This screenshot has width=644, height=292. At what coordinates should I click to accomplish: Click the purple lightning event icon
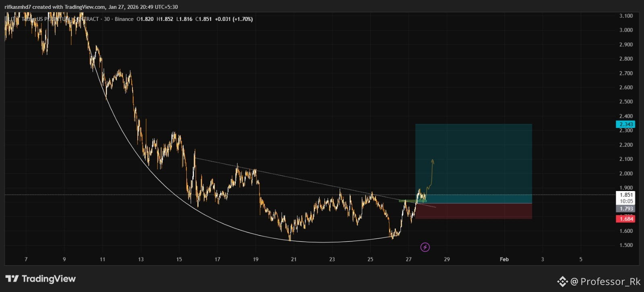pyautogui.click(x=425, y=247)
